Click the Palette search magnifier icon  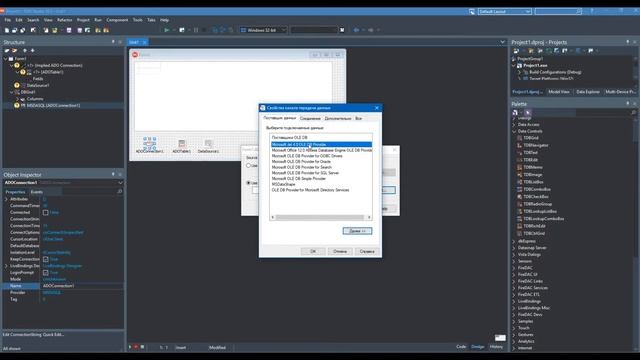point(633,113)
